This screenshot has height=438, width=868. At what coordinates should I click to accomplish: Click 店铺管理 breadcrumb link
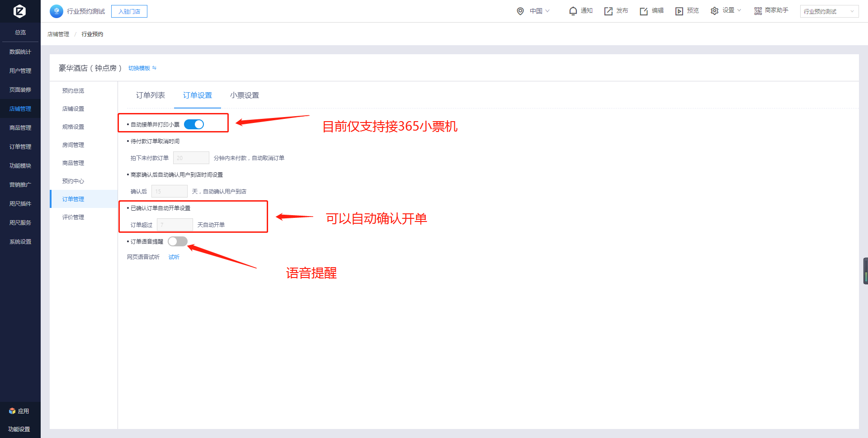click(x=58, y=34)
